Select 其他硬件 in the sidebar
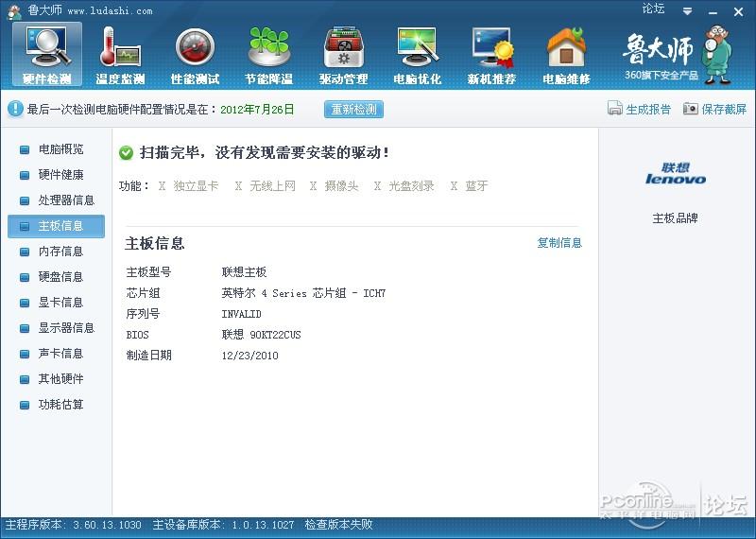This screenshot has width=756, height=539. tap(56, 379)
